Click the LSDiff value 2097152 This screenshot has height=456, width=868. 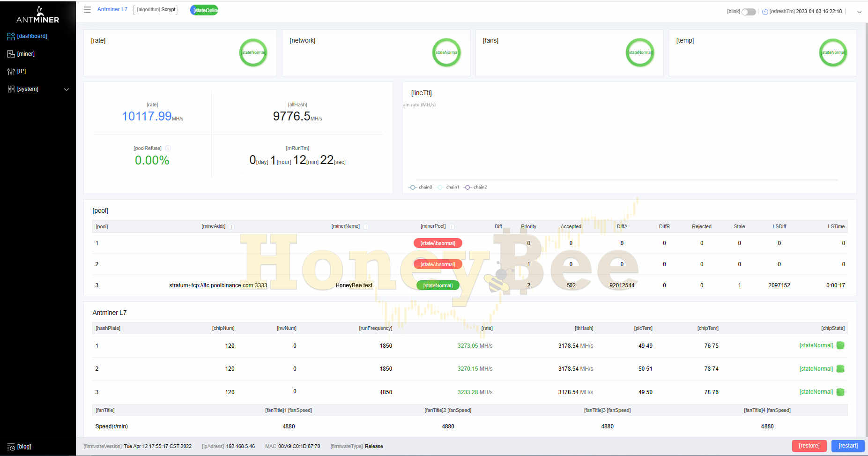[x=779, y=285]
